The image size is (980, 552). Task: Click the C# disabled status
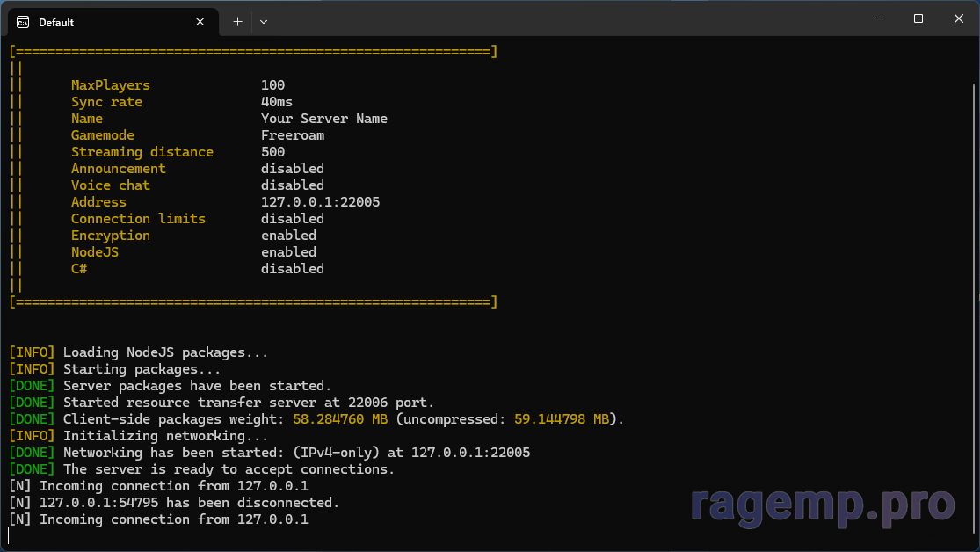pos(292,269)
